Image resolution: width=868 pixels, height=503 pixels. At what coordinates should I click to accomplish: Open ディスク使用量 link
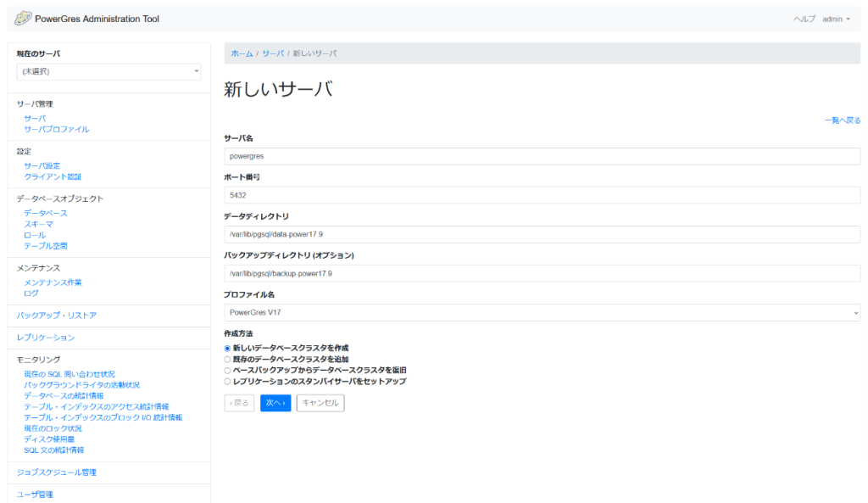49,439
